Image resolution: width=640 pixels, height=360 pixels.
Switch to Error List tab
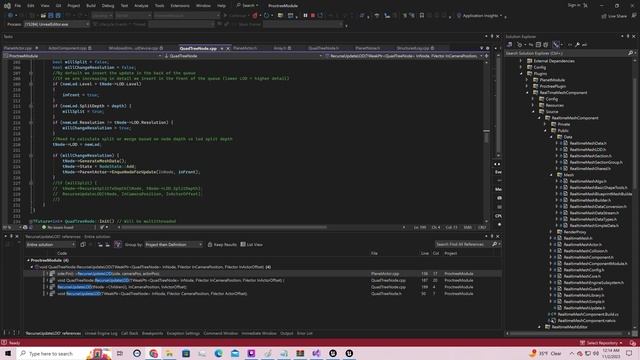(304, 333)
